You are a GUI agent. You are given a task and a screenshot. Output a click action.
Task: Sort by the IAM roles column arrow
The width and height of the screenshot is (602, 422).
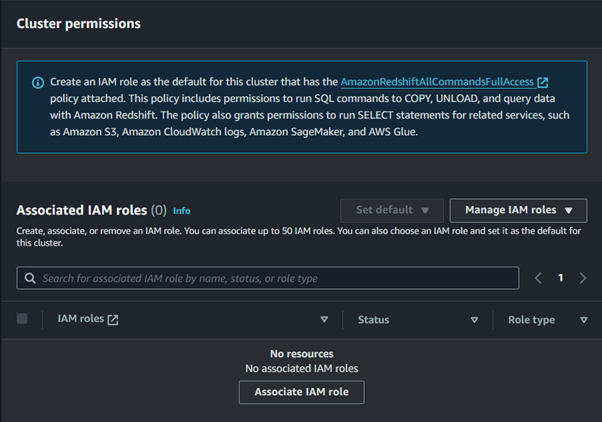[324, 319]
